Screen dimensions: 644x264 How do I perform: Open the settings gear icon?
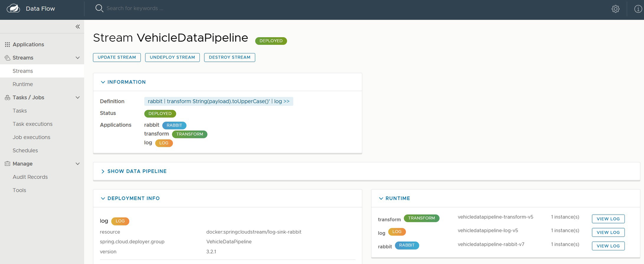(615, 9)
